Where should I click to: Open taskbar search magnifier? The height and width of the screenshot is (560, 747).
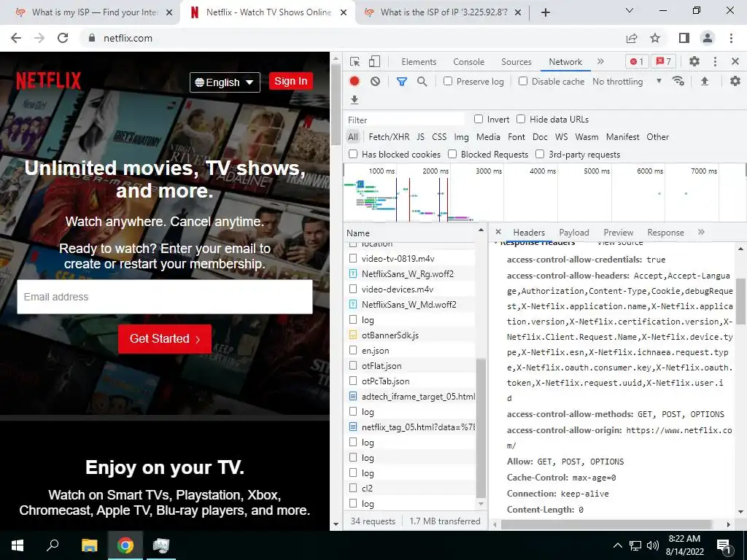53,545
